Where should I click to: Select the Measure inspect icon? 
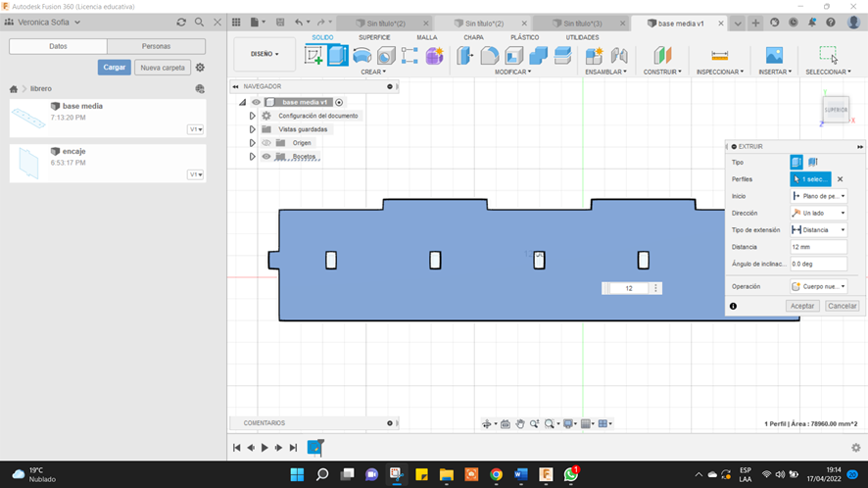click(720, 56)
